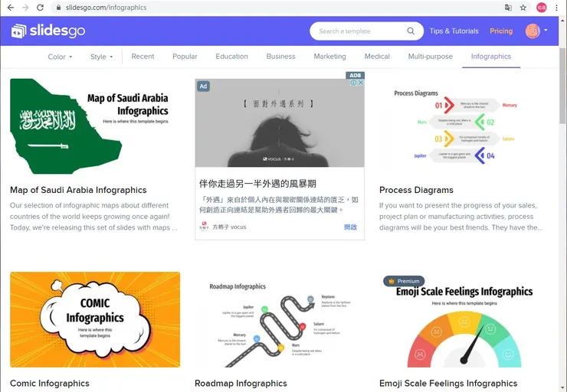Close the ad with the X icon

(x=361, y=83)
